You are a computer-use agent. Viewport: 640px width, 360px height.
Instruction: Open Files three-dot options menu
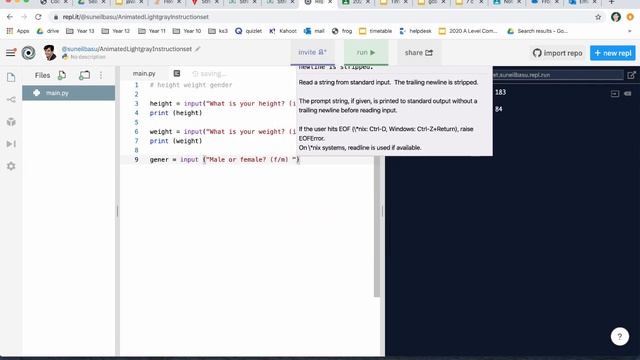pyautogui.click(x=101, y=75)
